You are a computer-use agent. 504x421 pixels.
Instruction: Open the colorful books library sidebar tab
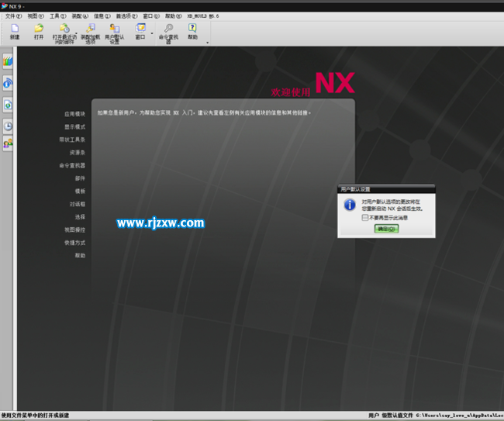coord(8,61)
